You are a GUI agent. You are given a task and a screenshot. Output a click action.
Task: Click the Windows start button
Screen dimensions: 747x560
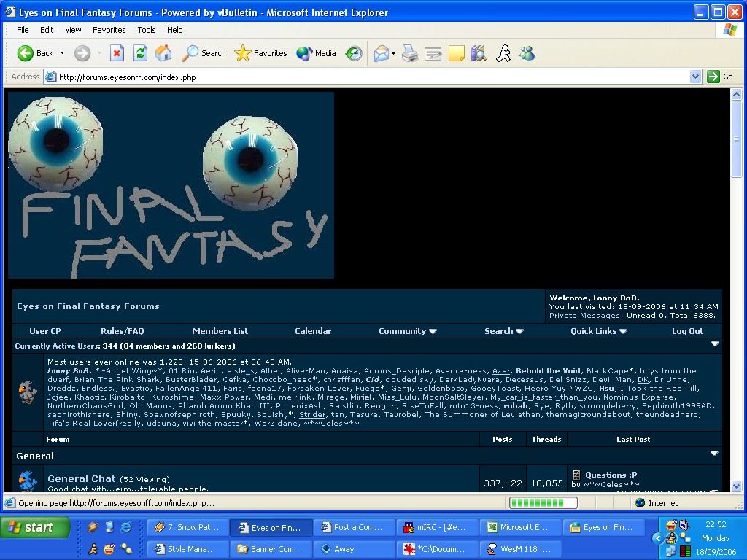(35, 527)
